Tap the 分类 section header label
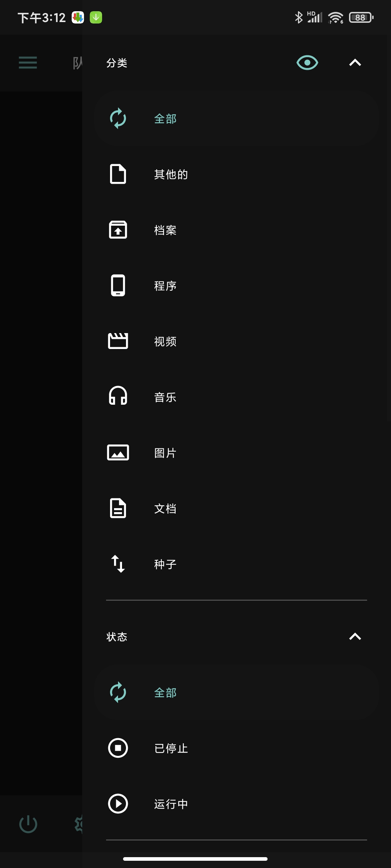The width and height of the screenshot is (391, 868). click(x=117, y=63)
